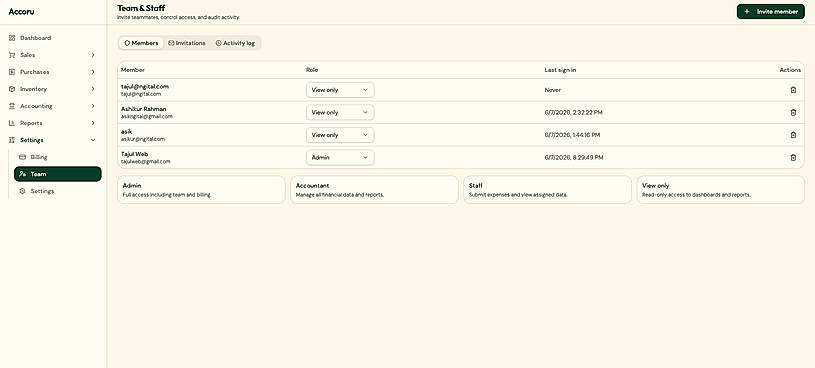
Task: Open role dropdown for tajul@ngital.com
Action: (340, 90)
